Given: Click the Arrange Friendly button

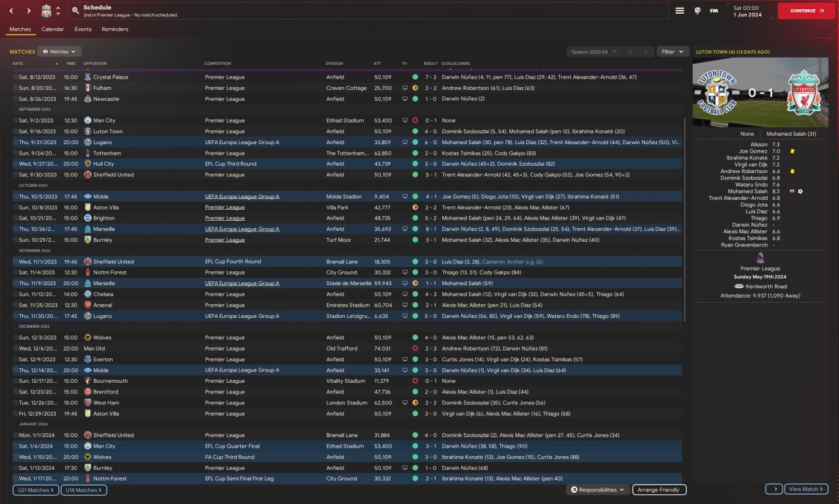Looking at the screenshot, I should point(659,490).
